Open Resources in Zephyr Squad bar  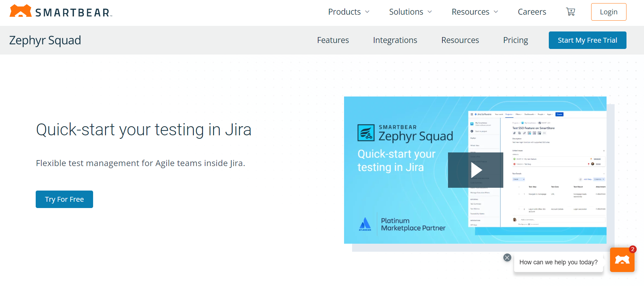point(460,40)
